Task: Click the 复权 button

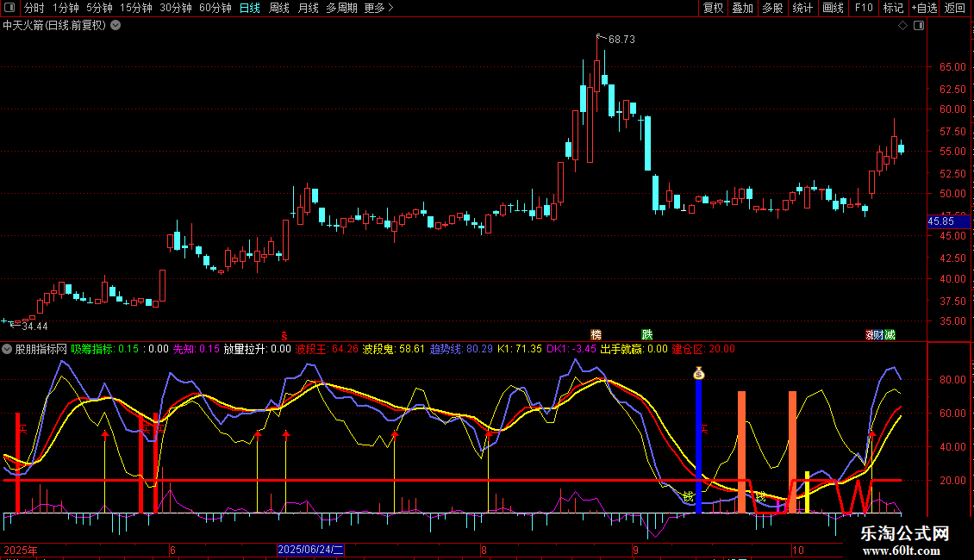Action: pyautogui.click(x=713, y=8)
